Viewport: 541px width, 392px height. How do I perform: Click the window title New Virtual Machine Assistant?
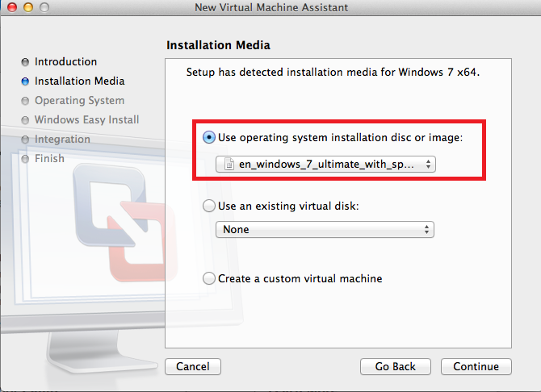[x=271, y=7]
